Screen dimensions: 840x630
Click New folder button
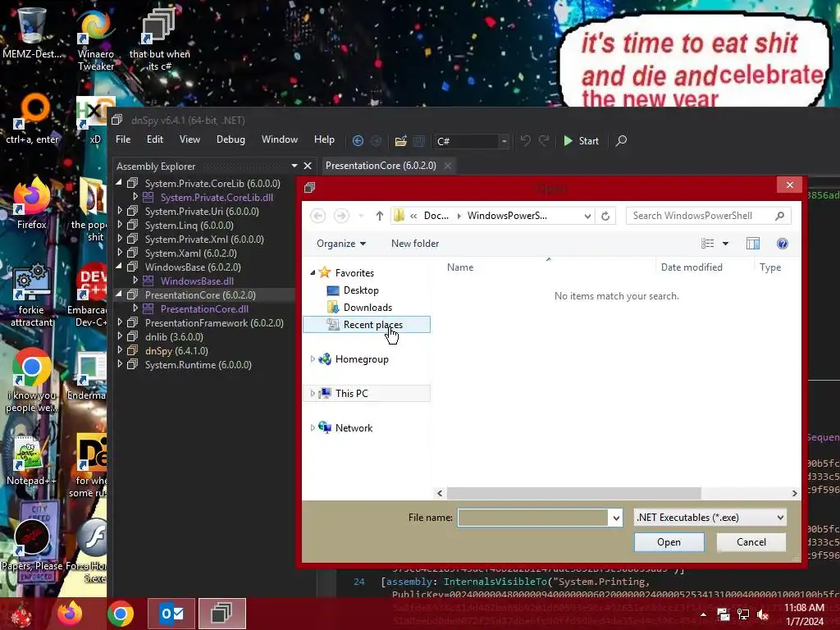[414, 243]
